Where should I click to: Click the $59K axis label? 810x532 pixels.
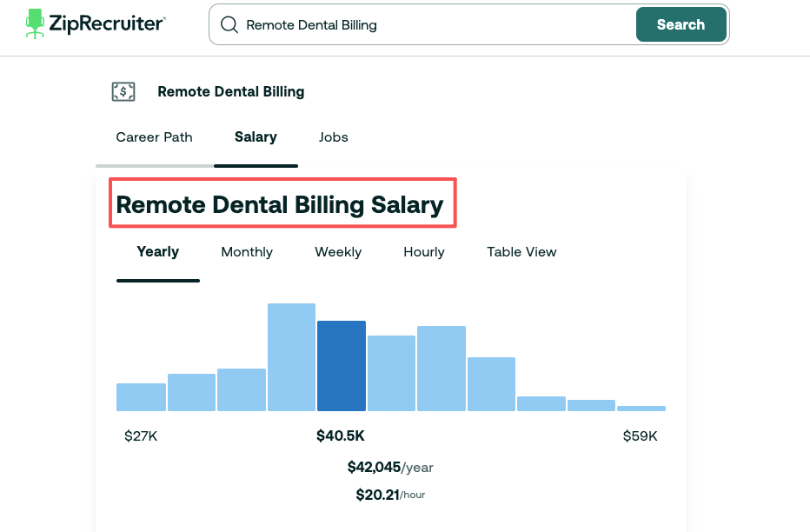point(640,436)
